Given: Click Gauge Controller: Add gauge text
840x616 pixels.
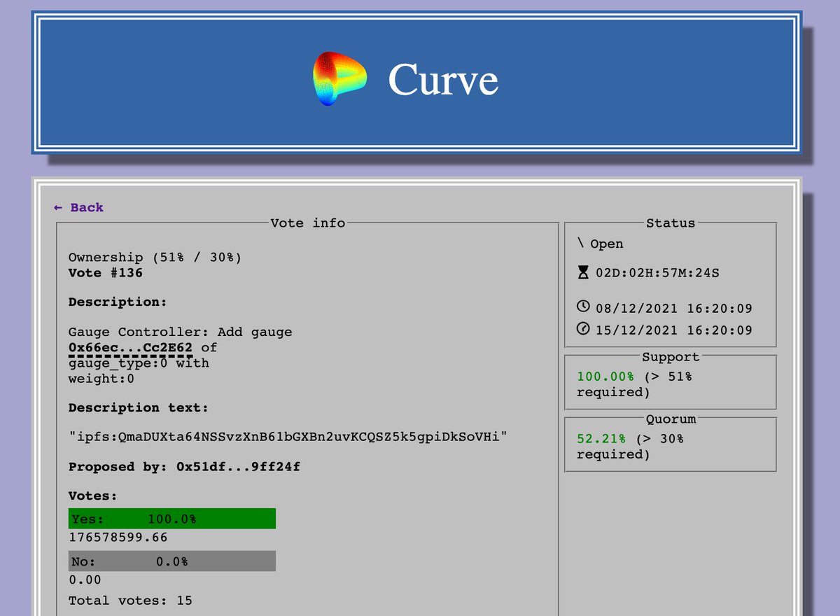Looking at the screenshot, I should pos(180,332).
